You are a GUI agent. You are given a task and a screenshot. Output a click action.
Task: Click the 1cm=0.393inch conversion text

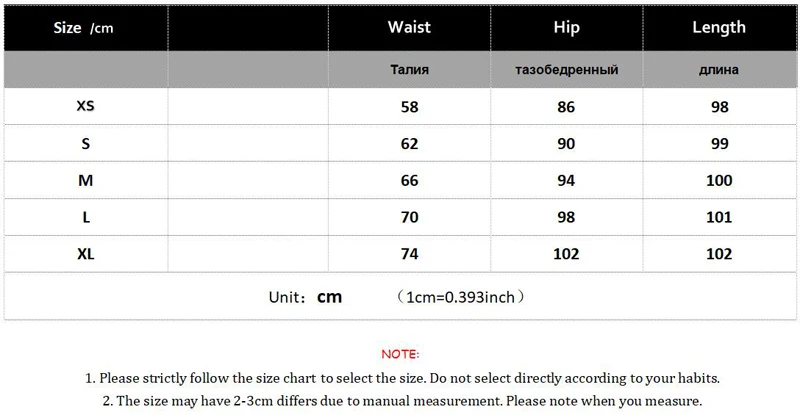point(460,297)
